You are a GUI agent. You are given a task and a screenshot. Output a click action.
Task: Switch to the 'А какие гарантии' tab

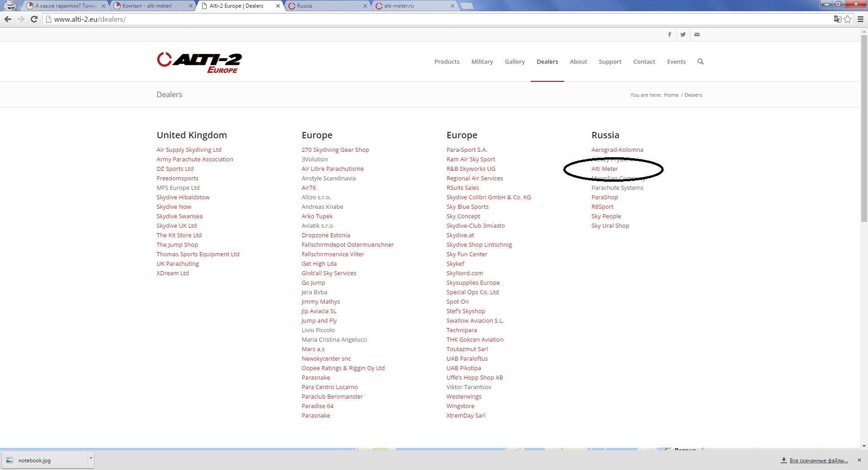click(66, 6)
